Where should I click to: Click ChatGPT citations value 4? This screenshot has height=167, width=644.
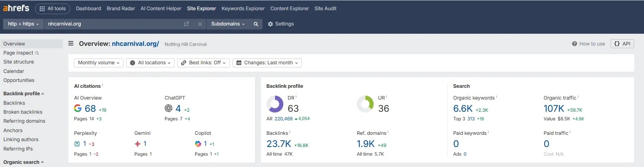pos(178,109)
